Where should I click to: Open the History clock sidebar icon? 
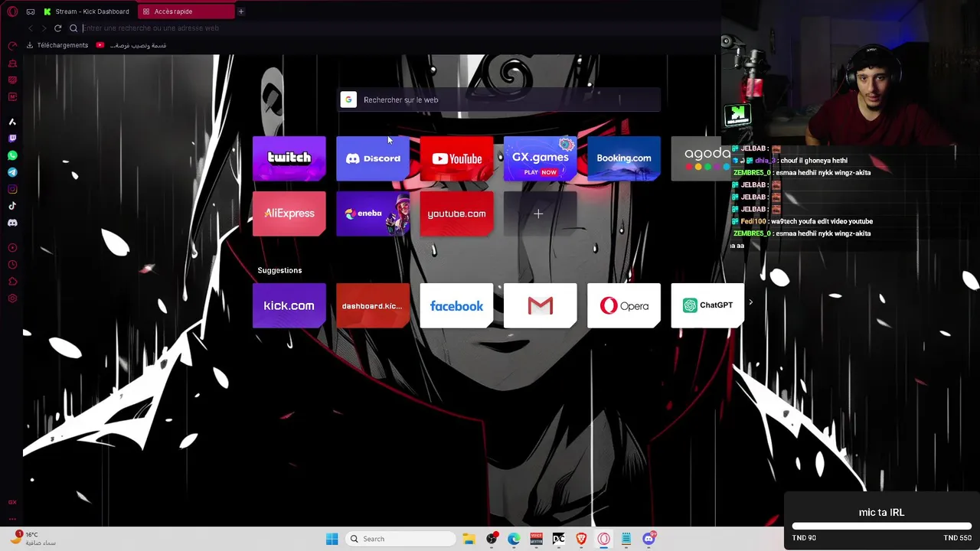[x=12, y=265]
